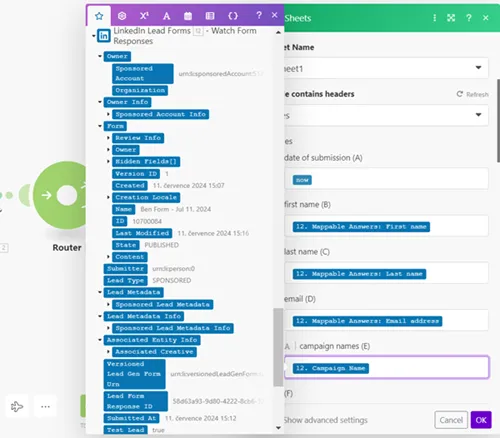Insert the Created date pill
500x438 pixels.
tap(130, 185)
